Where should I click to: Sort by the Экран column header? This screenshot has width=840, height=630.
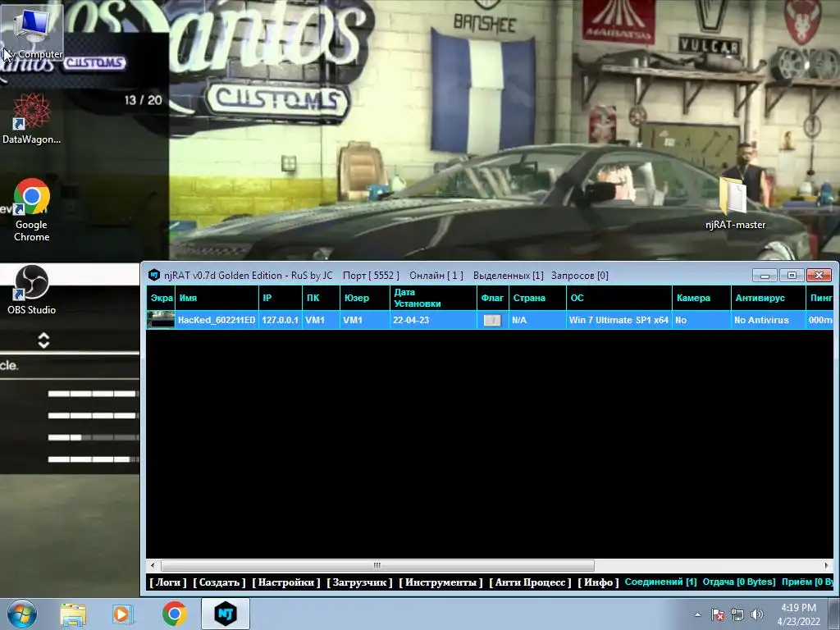(161, 298)
